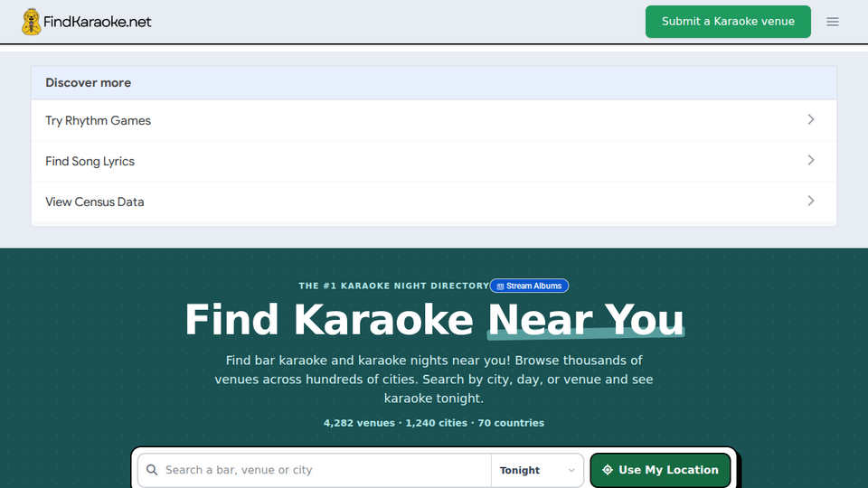
Task: Click the Use My Location button
Action: pos(660,470)
